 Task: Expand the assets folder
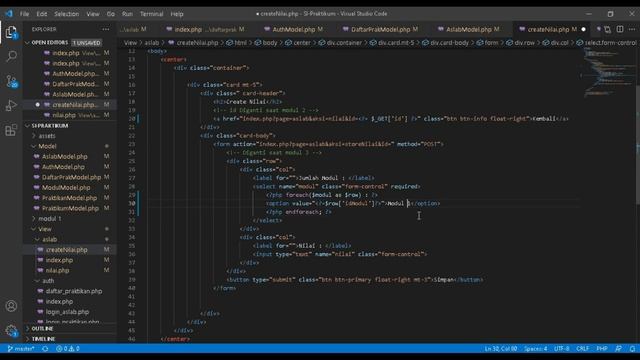point(47,136)
